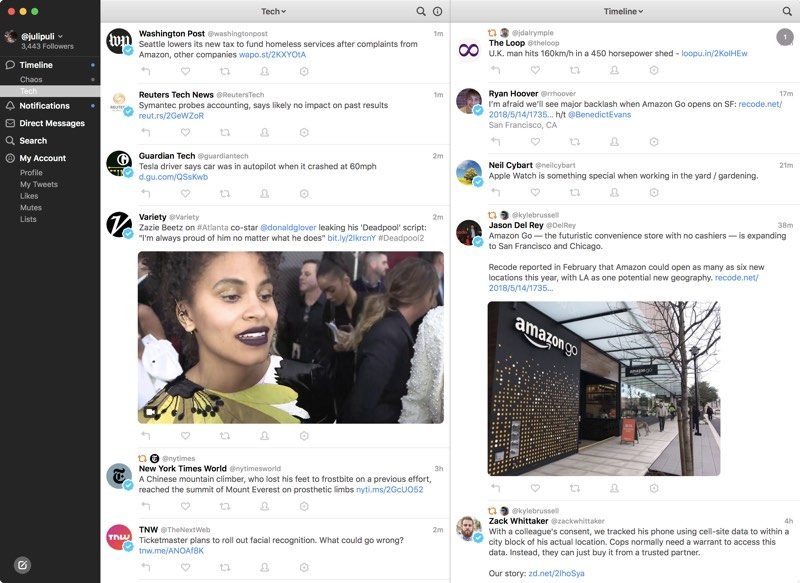
Task: Open the Timeline column title dropdown
Action: click(623, 11)
